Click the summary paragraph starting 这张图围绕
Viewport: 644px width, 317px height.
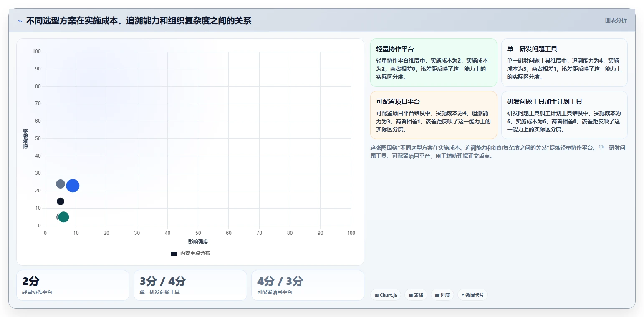tap(498, 152)
